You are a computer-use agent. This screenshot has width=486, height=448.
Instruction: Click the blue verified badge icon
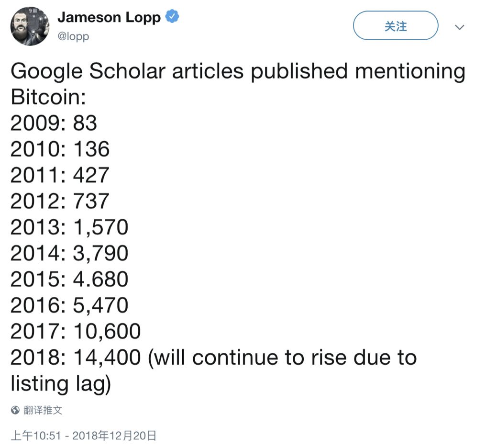(172, 17)
